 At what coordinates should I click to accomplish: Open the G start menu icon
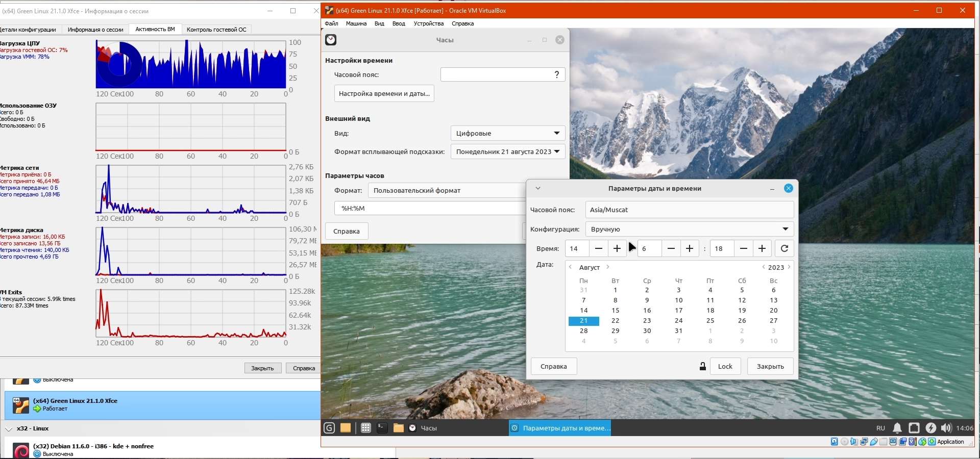click(x=329, y=428)
